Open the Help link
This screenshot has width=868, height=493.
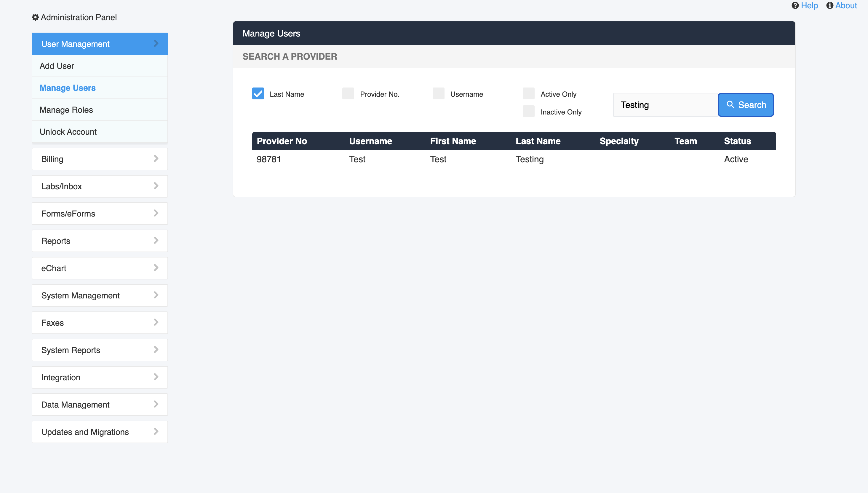click(810, 5)
